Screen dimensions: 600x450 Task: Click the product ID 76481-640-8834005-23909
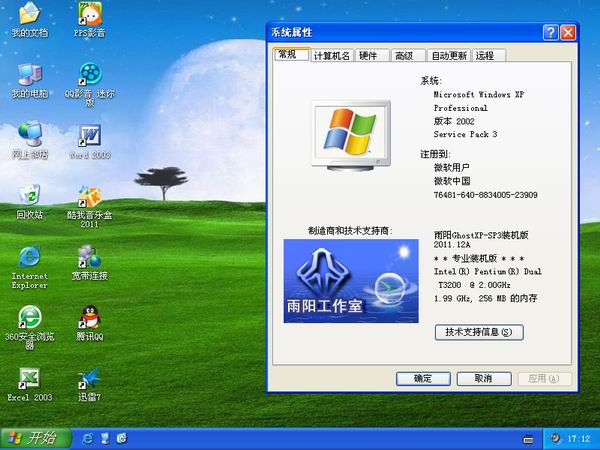486,195
